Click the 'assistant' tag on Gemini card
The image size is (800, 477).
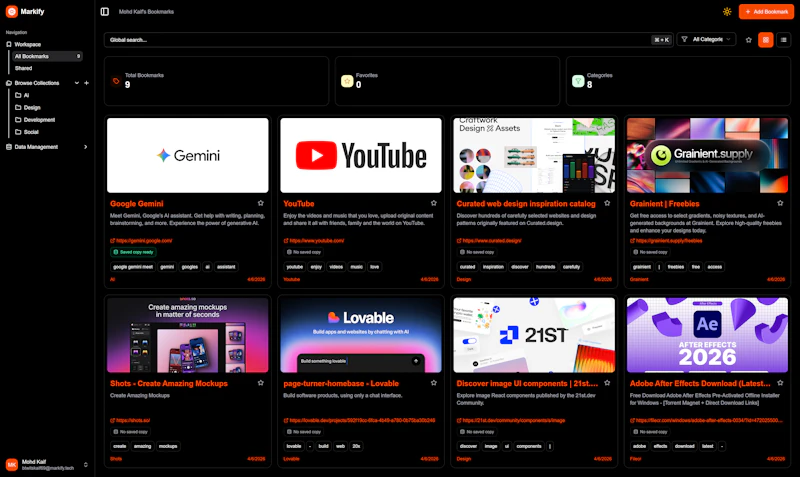click(x=226, y=267)
